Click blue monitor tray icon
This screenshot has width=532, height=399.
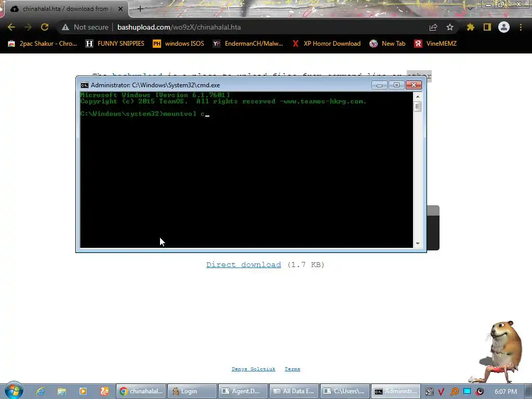pos(467,392)
